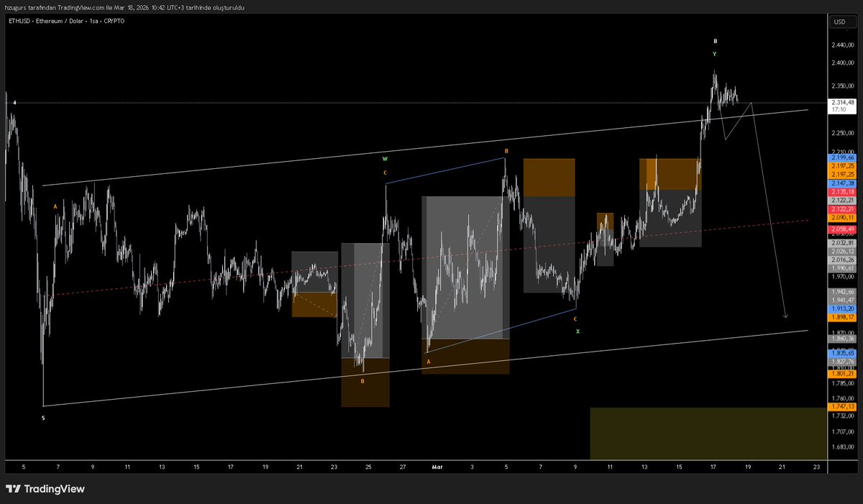Select the gray 2.122,21 price label
Viewport: 863px width, 504px height.
(x=842, y=201)
